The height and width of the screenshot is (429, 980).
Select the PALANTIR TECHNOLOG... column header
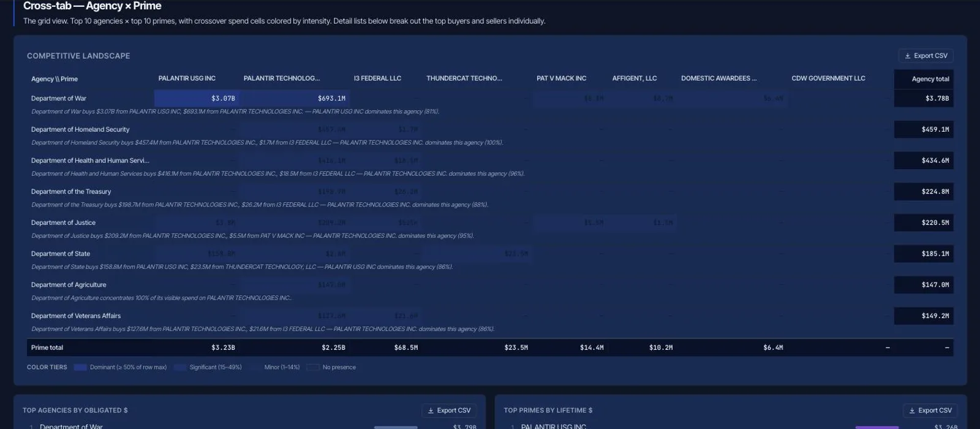coord(282,78)
